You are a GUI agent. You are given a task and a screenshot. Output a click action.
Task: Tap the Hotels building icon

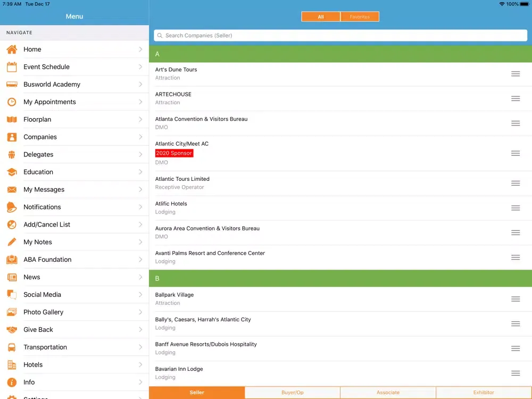12,365
